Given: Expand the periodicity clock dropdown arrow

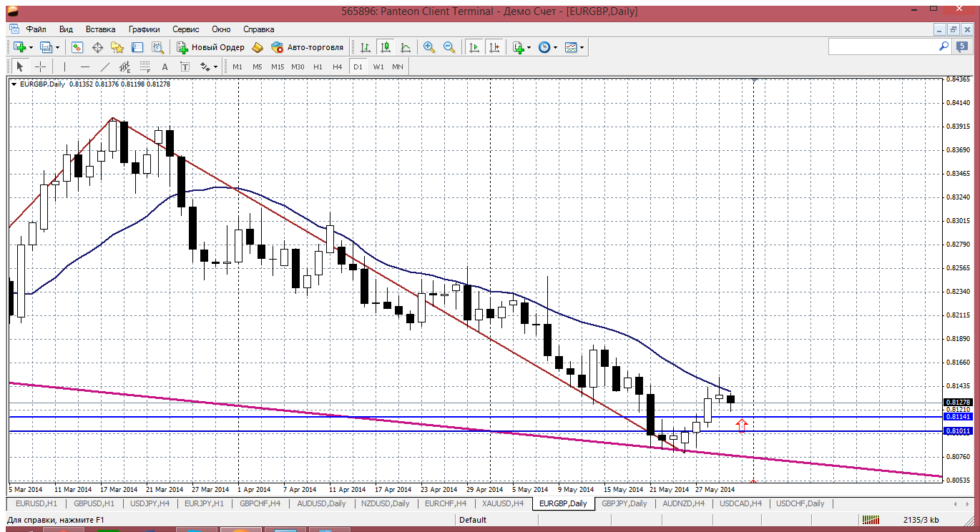Looking at the screenshot, I should (555, 48).
